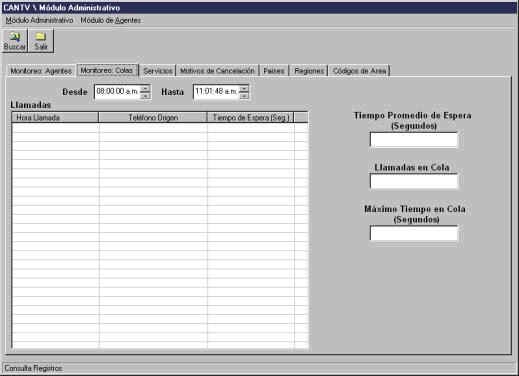519x376 pixels.
Task: Select the Monitoreo: Colas tab
Action: click(107, 70)
